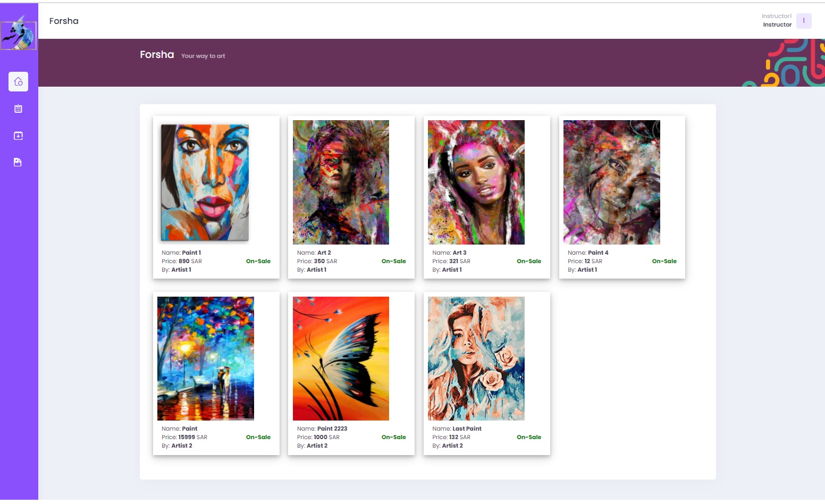The height and width of the screenshot is (504, 825).
Task: Click On-Sale status of Art 3
Action: pyautogui.click(x=529, y=261)
